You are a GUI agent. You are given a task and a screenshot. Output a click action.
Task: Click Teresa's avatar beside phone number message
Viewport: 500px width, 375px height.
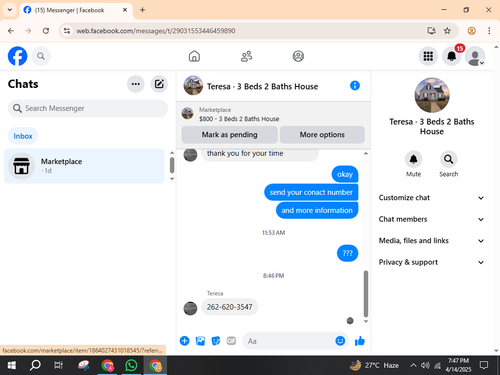pyautogui.click(x=190, y=308)
